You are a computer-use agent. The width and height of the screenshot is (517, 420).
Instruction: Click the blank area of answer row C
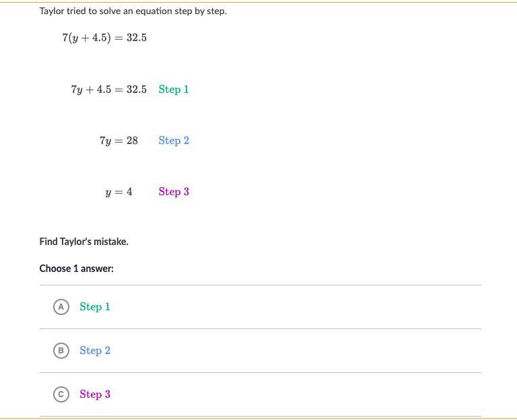coord(297,394)
